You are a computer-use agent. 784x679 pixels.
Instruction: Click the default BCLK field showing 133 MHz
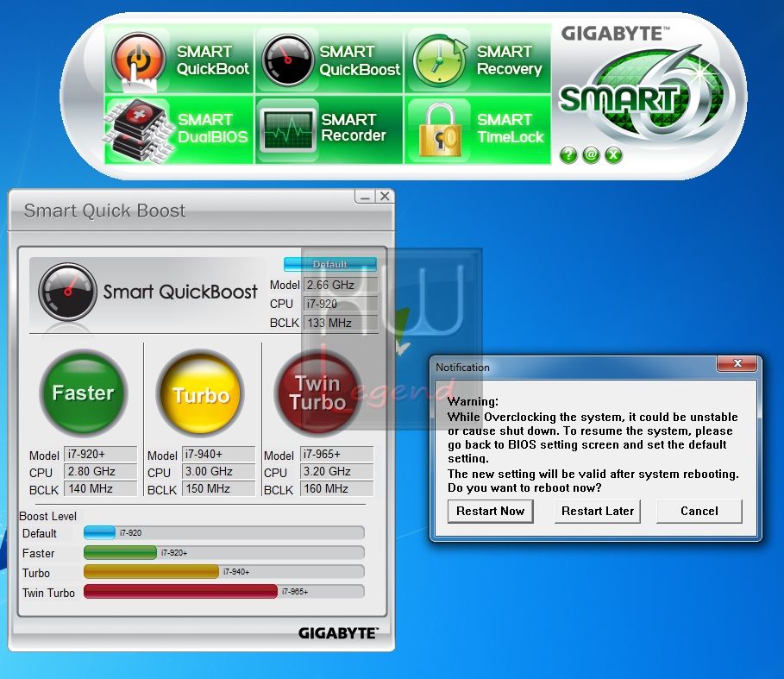[x=341, y=323]
